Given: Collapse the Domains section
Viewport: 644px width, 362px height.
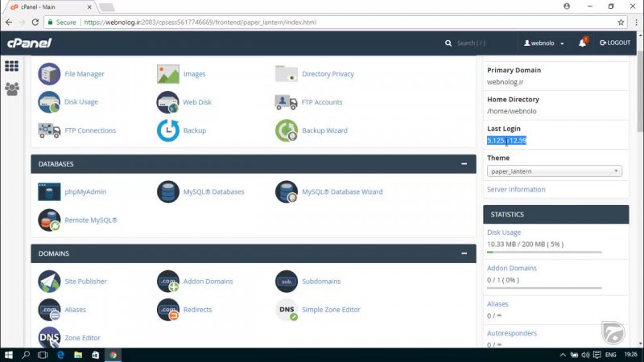Looking at the screenshot, I should coord(464,253).
